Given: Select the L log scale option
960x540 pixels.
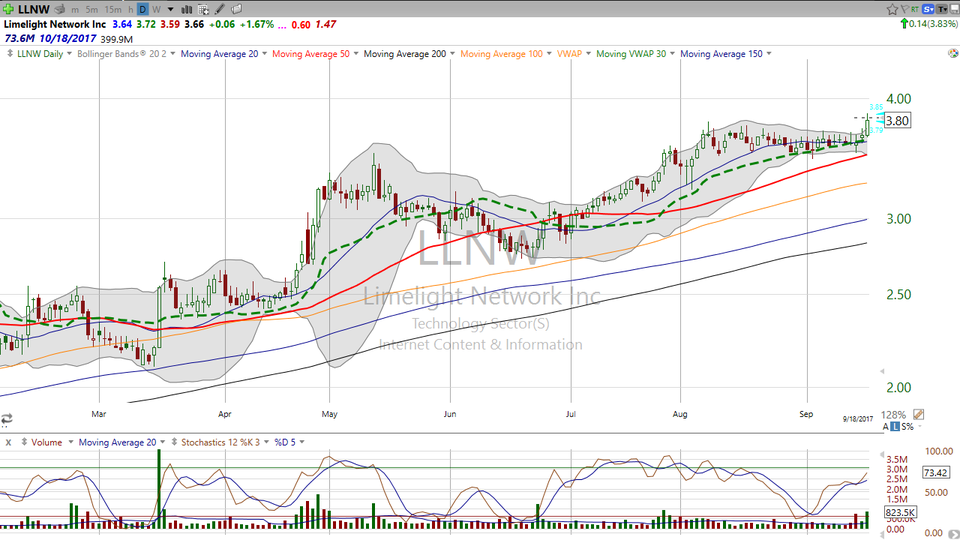Looking at the screenshot, I should point(894,426).
